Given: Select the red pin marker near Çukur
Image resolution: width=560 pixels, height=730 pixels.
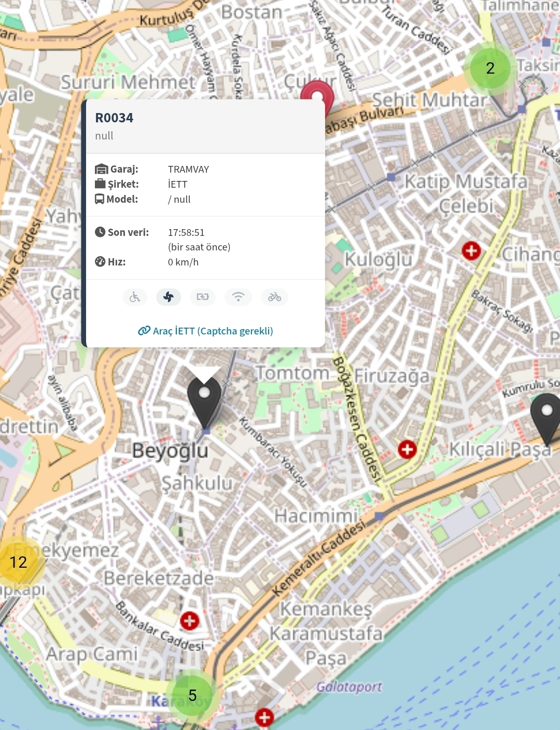Looking at the screenshot, I should pyautogui.click(x=317, y=93).
